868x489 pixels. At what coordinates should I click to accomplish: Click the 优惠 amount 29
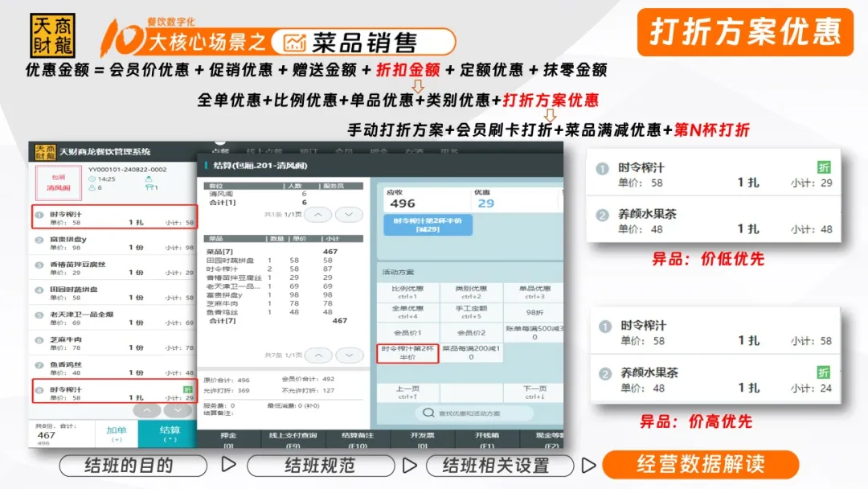[485, 203]
